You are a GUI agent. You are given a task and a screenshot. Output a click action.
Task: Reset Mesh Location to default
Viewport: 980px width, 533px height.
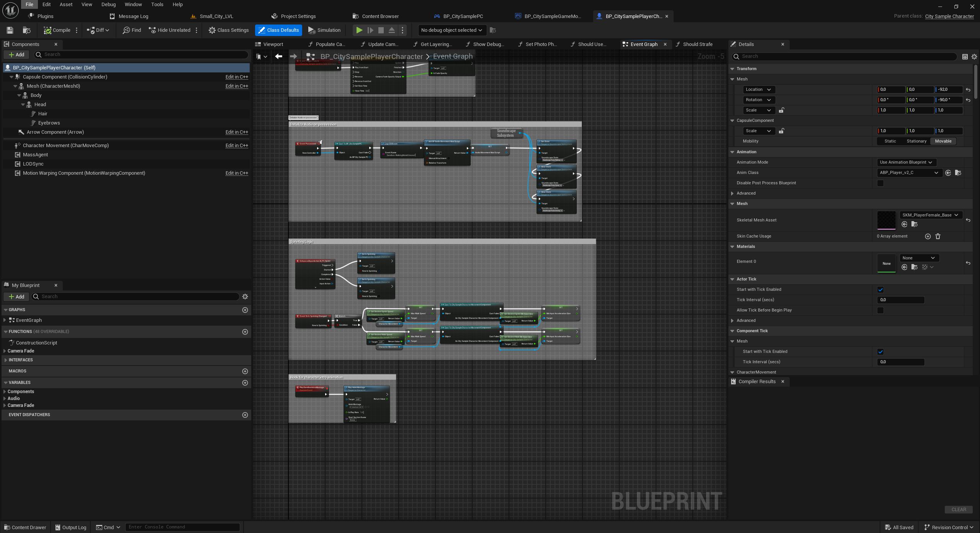[968, 90]
